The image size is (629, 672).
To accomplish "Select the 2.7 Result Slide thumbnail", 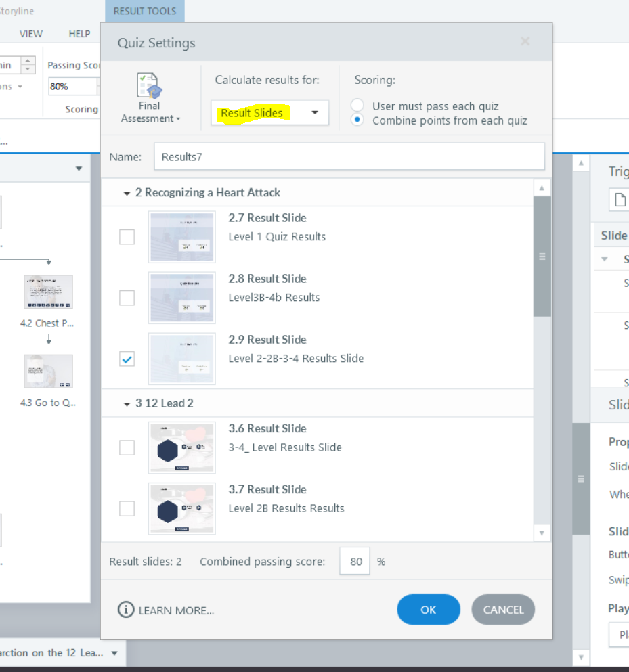I will [182, 237].
